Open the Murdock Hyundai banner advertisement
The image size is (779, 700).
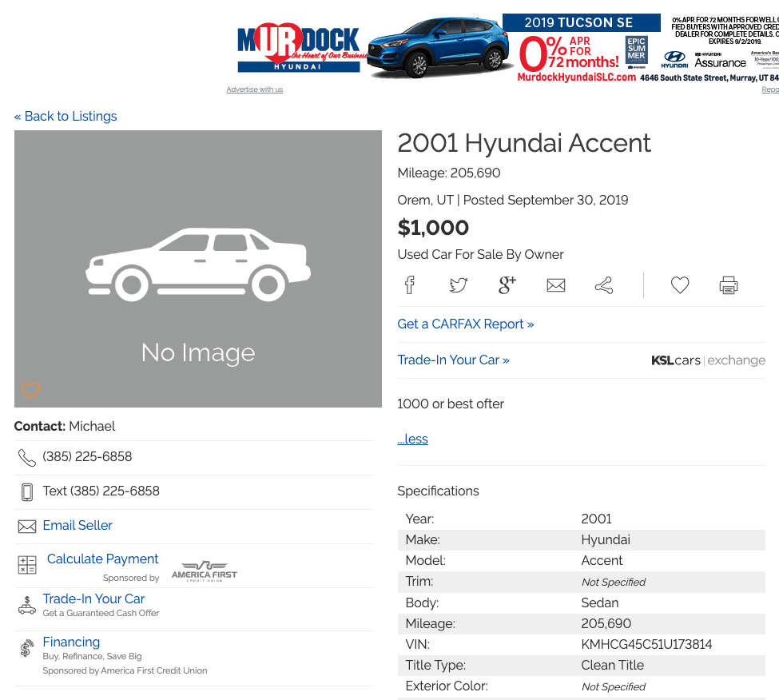(503, 48)
